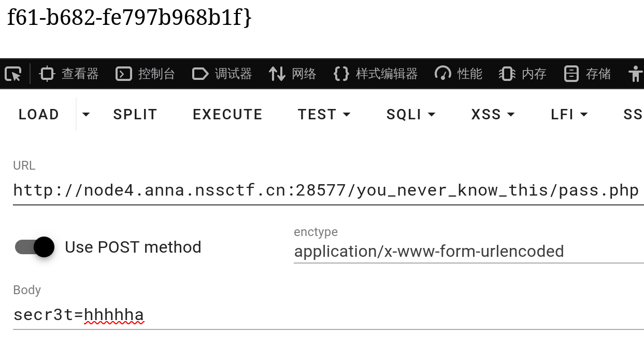Click the SPLIT button in HackBar
Screen dimensions: 644x345
coord(135,114)
